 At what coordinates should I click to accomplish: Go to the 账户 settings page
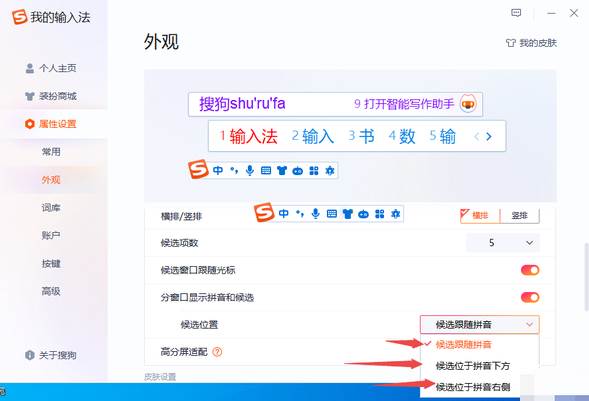click(x=51, y=235)
